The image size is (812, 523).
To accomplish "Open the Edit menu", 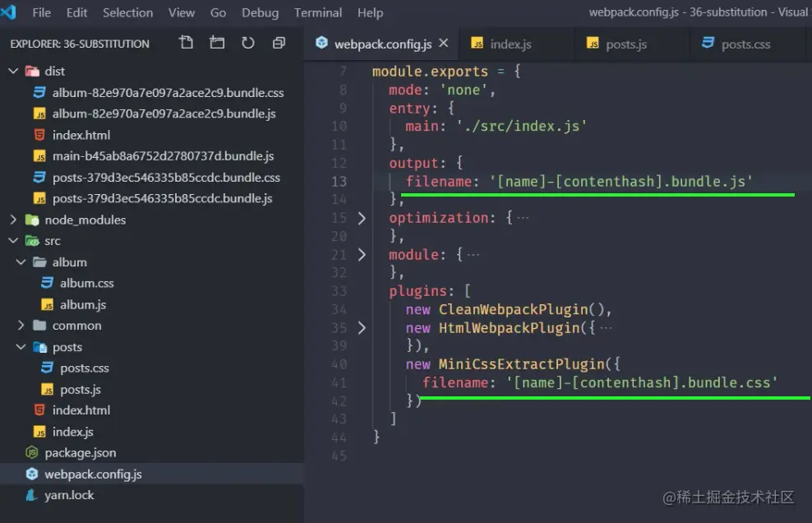I will coord(76,12).
